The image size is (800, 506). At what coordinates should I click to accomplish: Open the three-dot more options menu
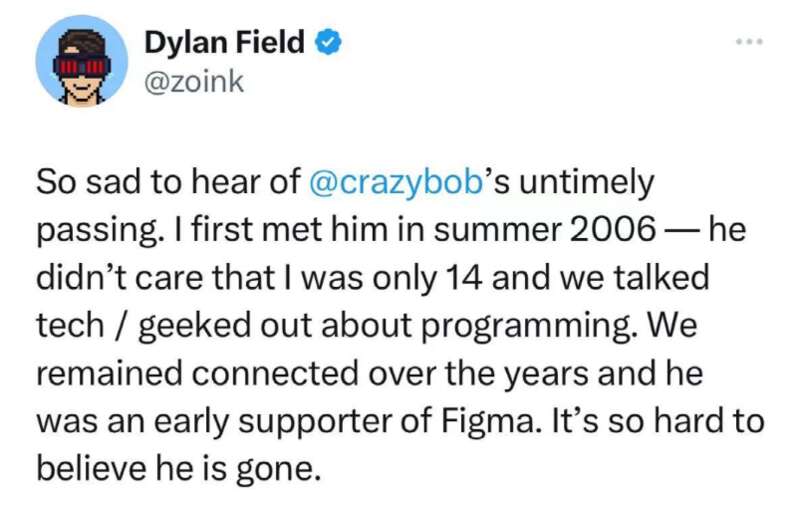749,41
